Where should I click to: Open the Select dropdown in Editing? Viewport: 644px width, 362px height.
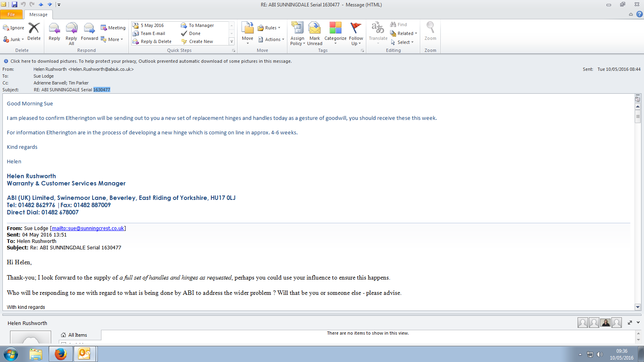pyautogui.click(x=402, y=42)
